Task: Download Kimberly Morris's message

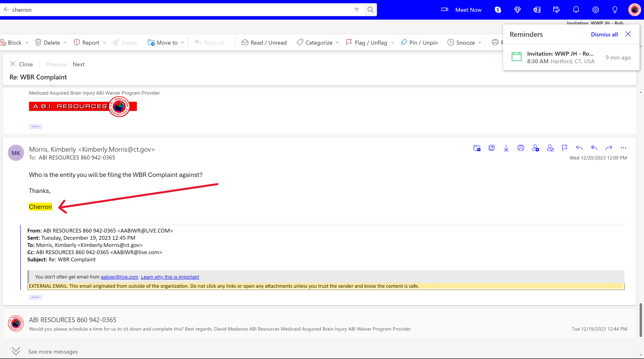Action: click(x=506, y=148)
